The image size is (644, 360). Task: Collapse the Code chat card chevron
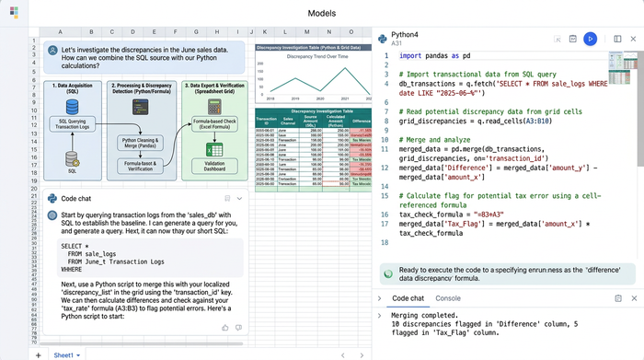(x=239, y=199)
